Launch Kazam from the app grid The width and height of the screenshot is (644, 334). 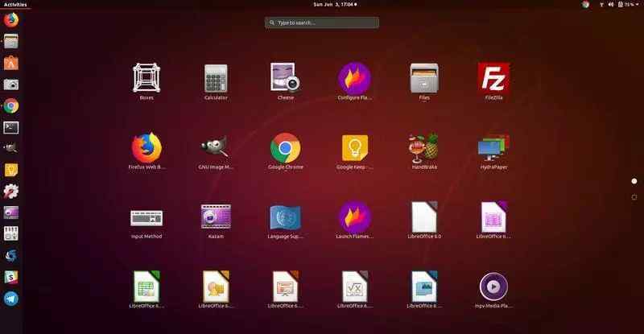click(216, 221)
